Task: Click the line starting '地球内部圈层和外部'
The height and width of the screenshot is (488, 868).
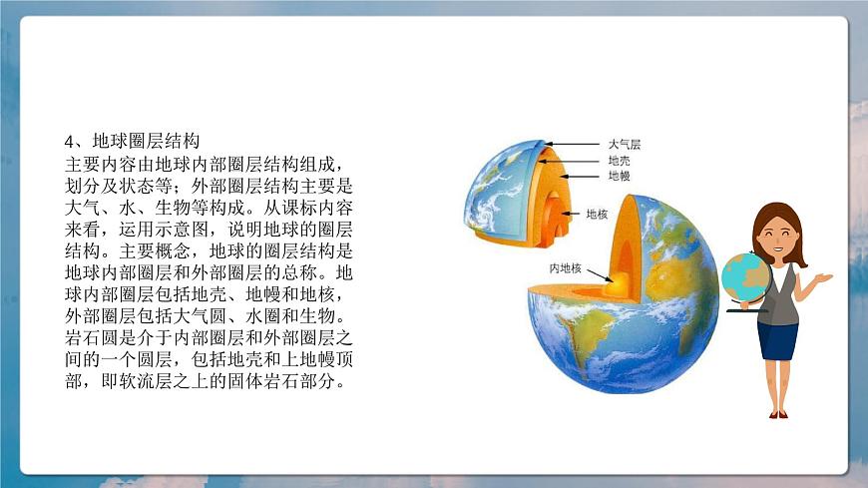Action: point(209,272)
